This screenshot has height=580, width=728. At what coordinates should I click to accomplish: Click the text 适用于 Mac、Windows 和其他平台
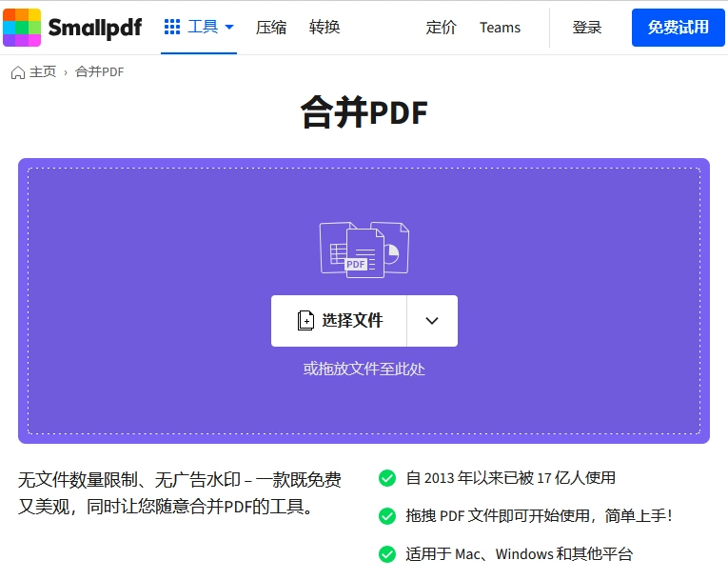click(519, 554)
